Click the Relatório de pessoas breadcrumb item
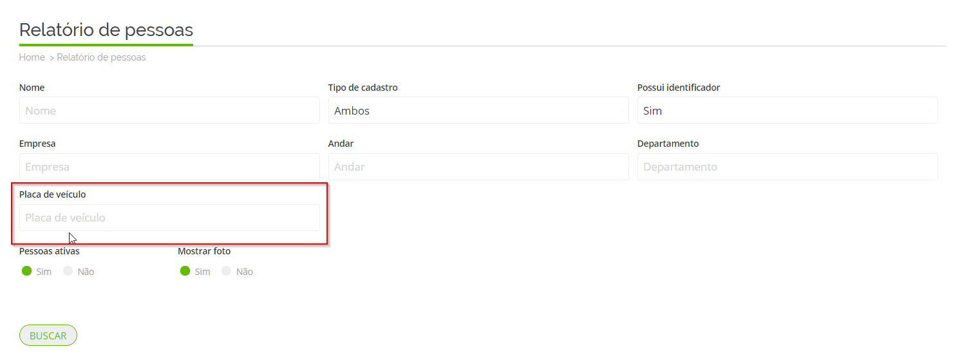This screenshot has height=358, width=980. coord(101,57)
